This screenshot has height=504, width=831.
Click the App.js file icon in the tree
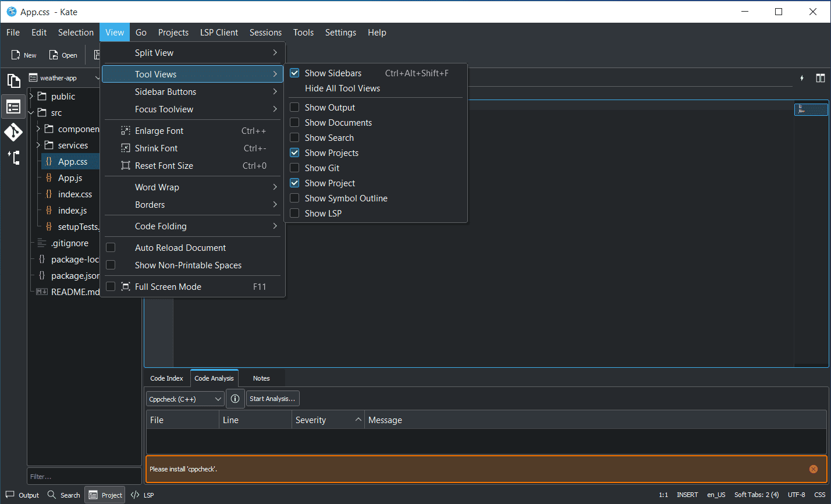tap(49, 178)
